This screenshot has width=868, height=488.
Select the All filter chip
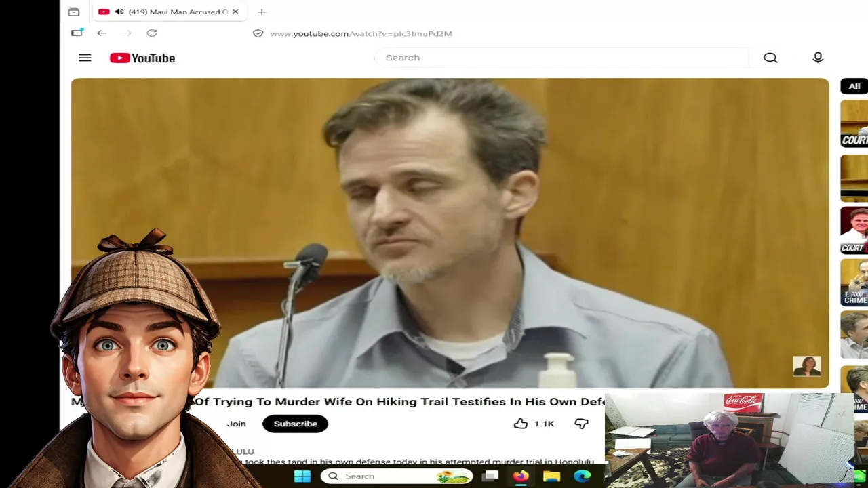(854, 86)
